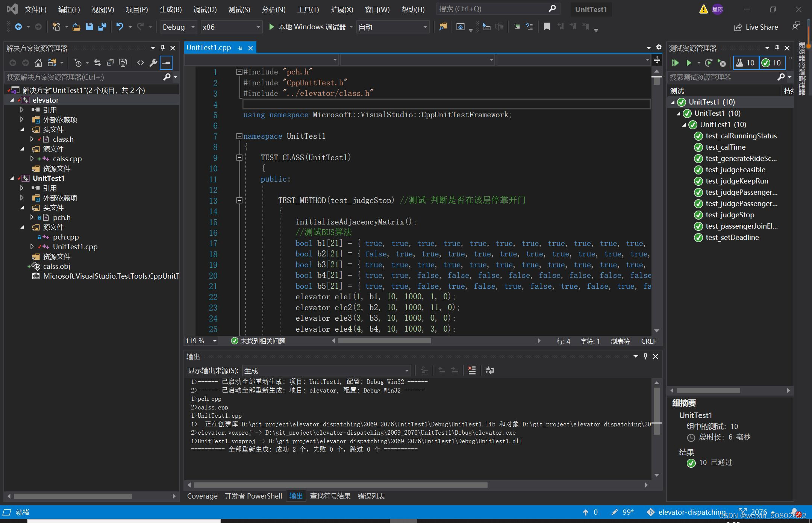Click the uncomment selected lines icon
The height and width of the screenshot is (523, 812).
point(529,27)
